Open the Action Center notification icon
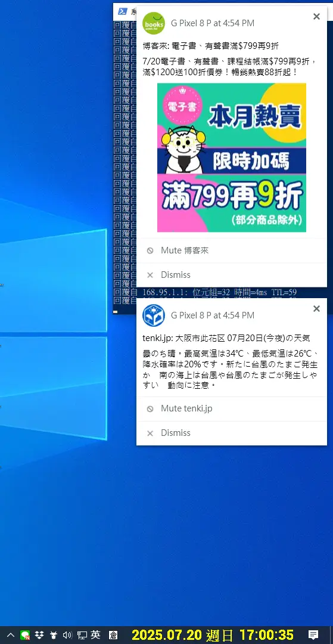Screen dimensions: 333x644 tap(313, 635)
